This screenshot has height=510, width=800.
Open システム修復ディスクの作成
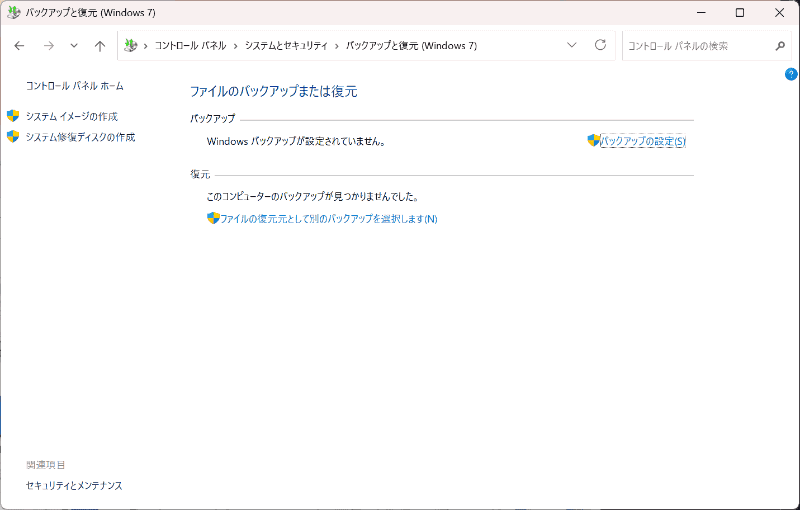tap(81, 137)
